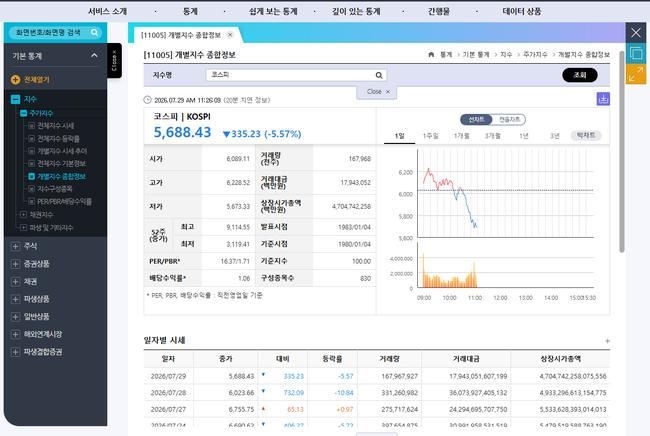Viewport: 650px width, 436px height.
Task: Click the 주가지수 breadcrumb link
Action: [x=535, y=54]
